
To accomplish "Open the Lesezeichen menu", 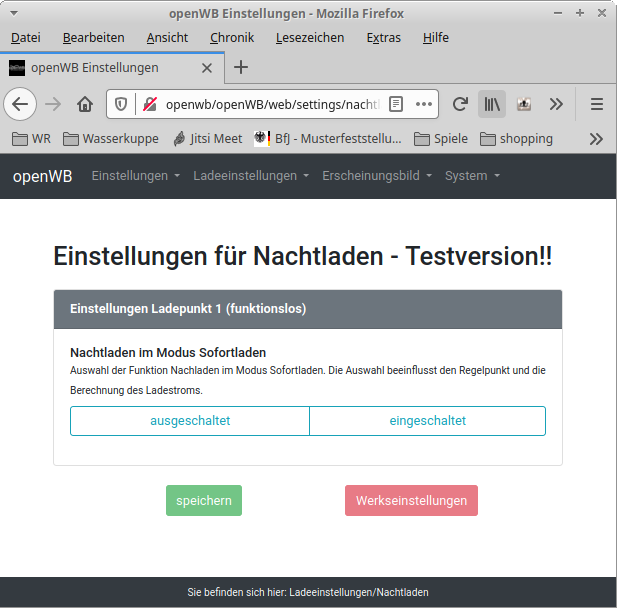I will tap(310, 38).
